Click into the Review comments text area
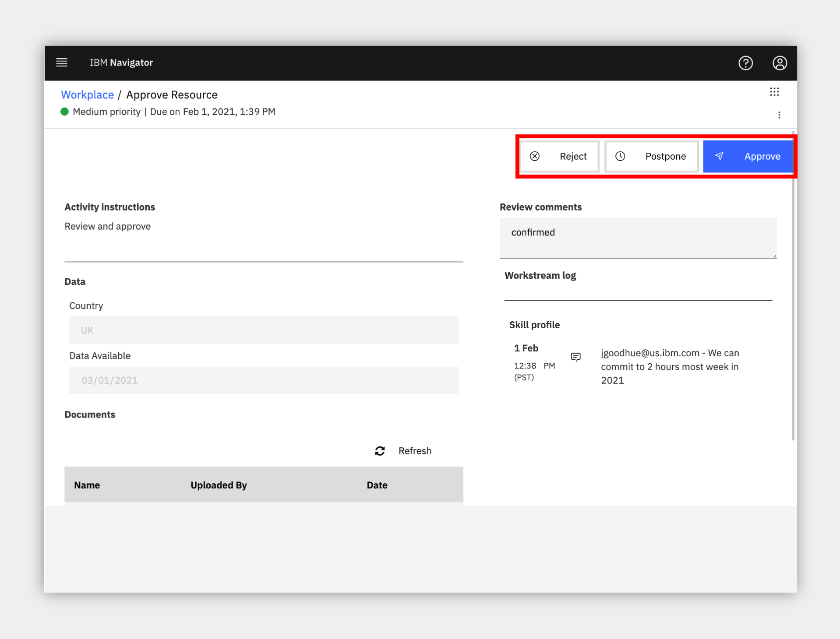840x639 pixels. (638, 238)
